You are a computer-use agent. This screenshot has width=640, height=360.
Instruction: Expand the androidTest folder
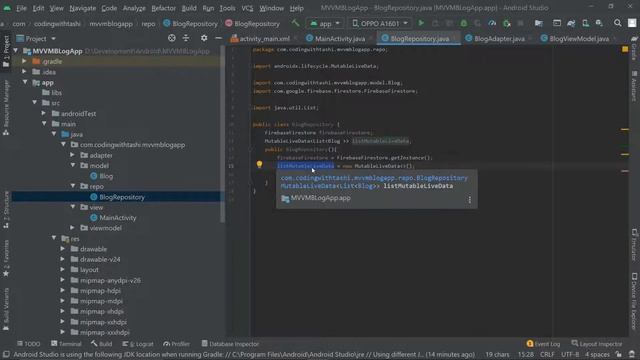pos(44,113)
